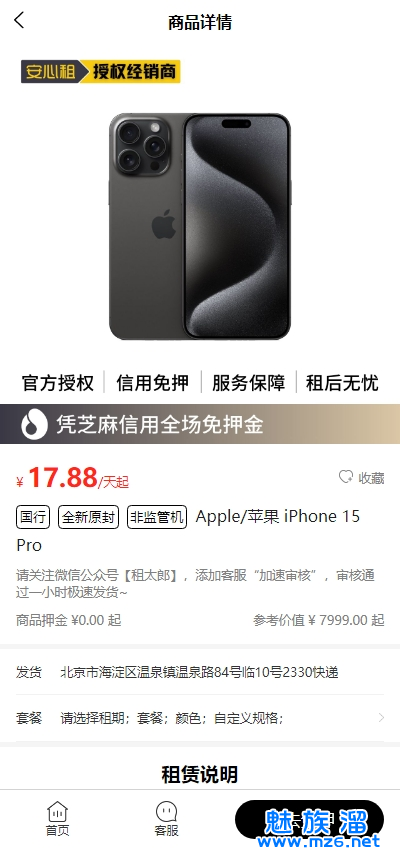
Task: Select the 信用免押 label
Action: pyautogui.click(x=153, y=382)
